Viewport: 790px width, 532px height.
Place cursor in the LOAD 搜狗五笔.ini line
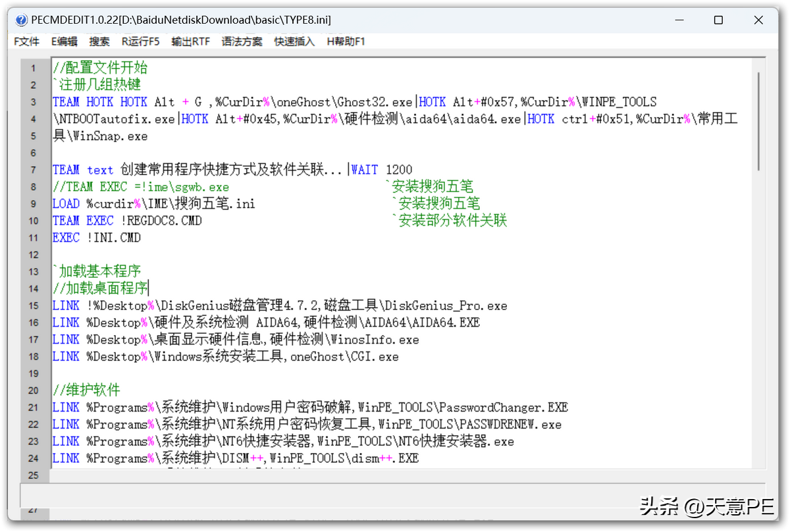[153, 204]
